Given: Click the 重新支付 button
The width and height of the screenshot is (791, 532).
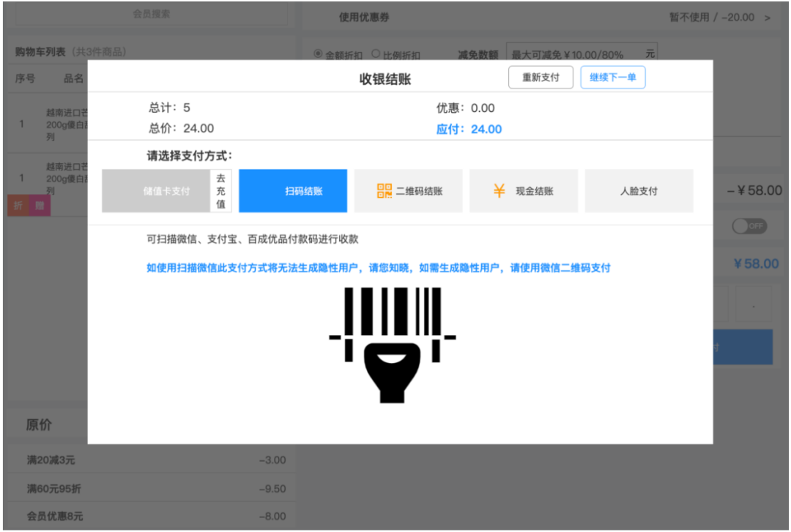Looking at the screenshot, I should click(x=541, y=77).
